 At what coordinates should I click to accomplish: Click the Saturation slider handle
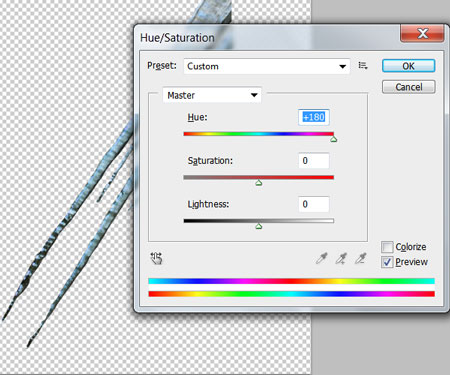click(x=259, y=183)
